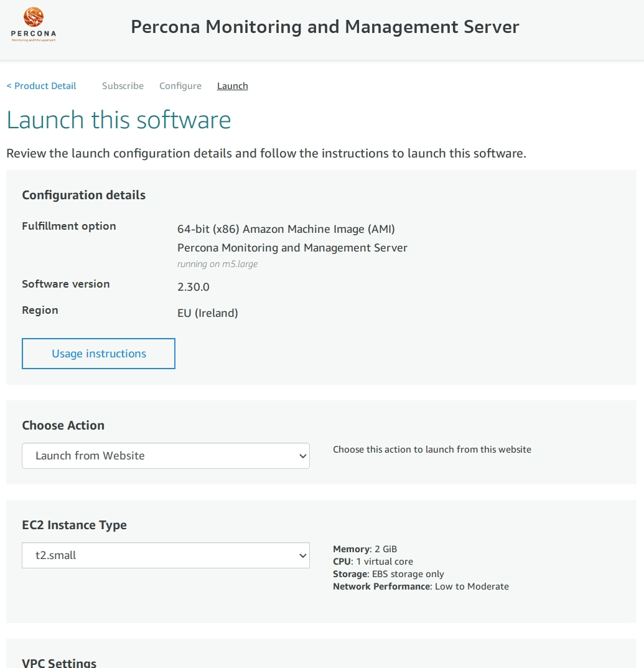Click the Memory 2 GiB spec text
The height and width of the screenshot is (668, 644).
point(365,549)
